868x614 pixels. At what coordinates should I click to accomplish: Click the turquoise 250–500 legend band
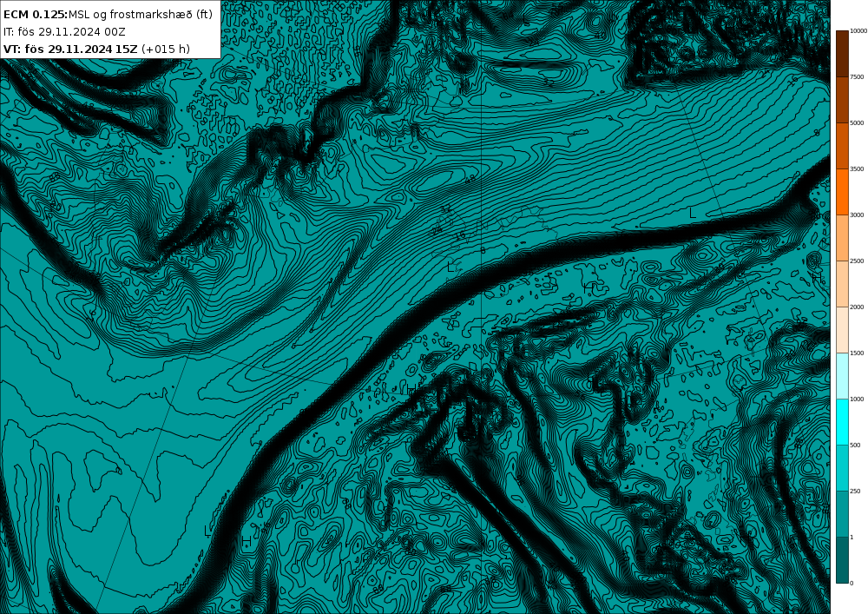[x=842, y=468]
